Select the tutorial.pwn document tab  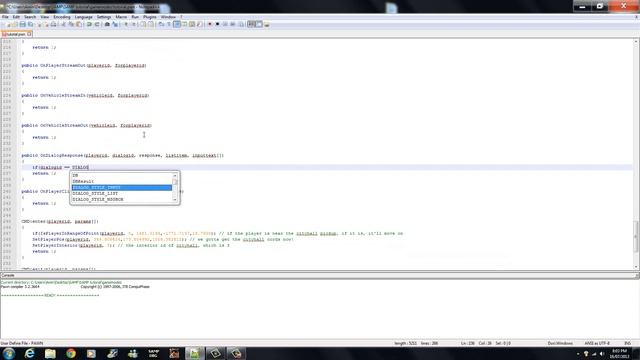16,34
